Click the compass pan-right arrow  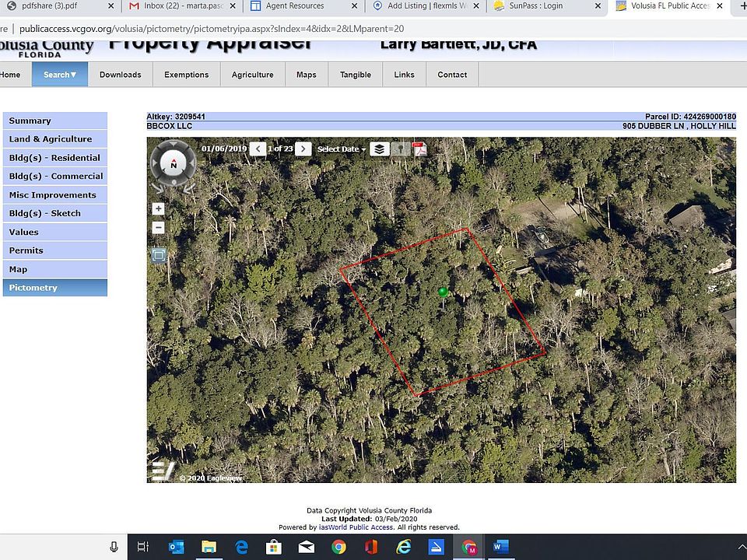(x=192, y=163)
